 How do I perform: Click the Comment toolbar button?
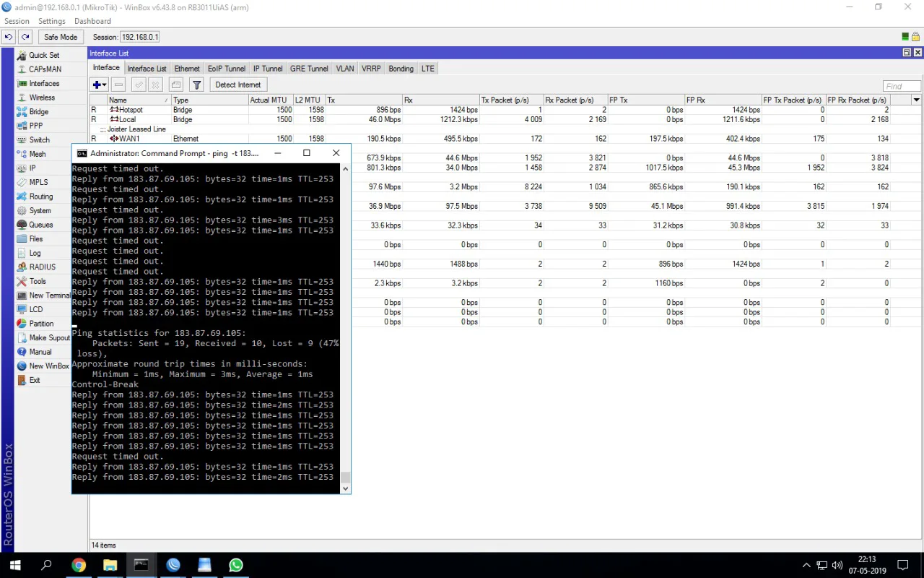176,85
